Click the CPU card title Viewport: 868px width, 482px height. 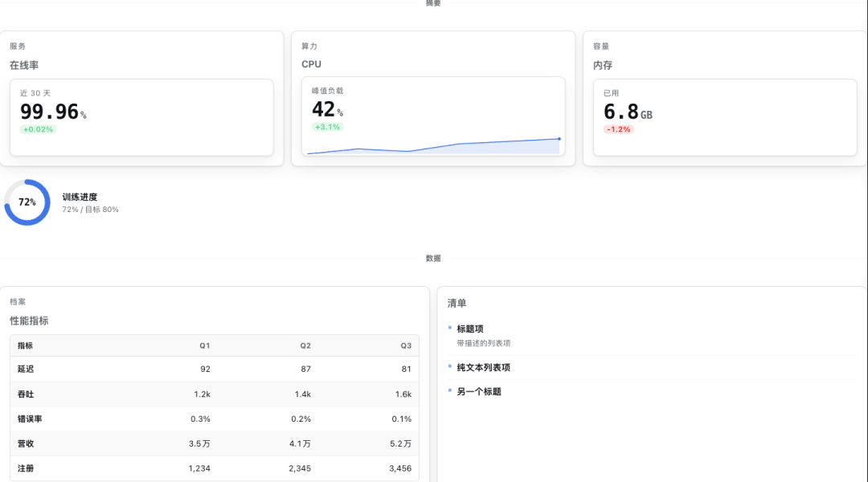pos(311,64)
